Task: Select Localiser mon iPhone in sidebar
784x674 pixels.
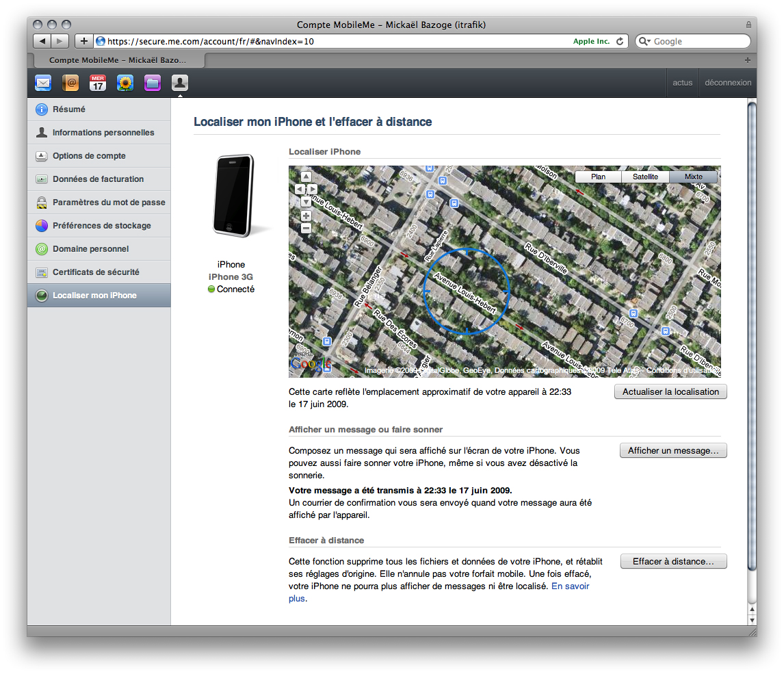Action: point(99,295)
